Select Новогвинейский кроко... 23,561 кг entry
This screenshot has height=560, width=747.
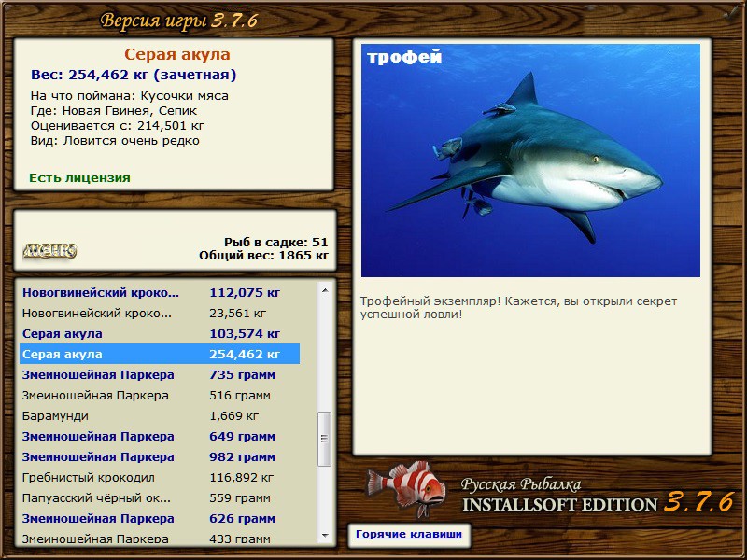coord(160,313)
